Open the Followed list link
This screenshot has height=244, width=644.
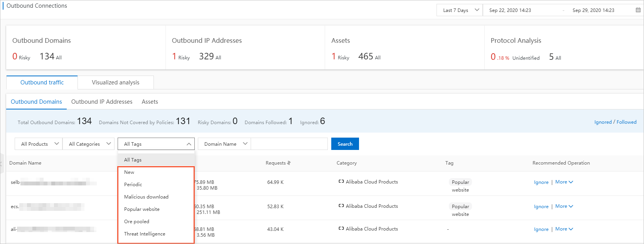627,122
